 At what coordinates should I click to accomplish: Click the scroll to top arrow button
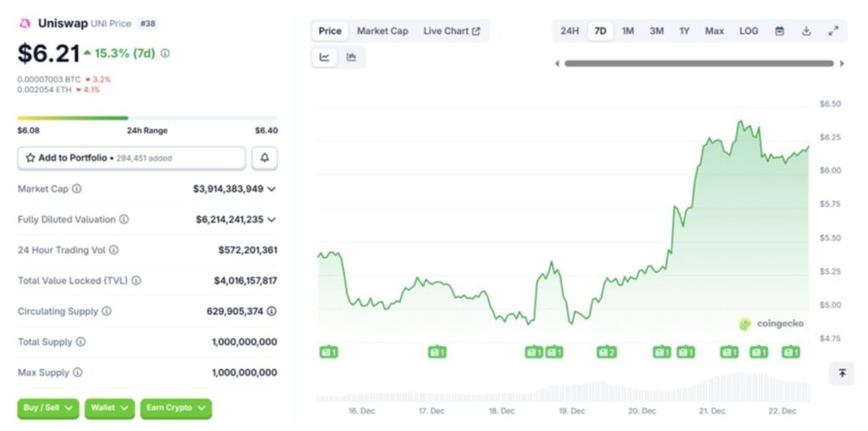coord(841,373)
